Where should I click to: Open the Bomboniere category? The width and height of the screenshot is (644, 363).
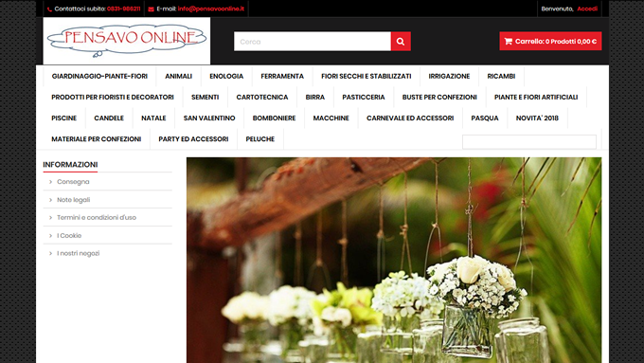[x=274, y=118]
